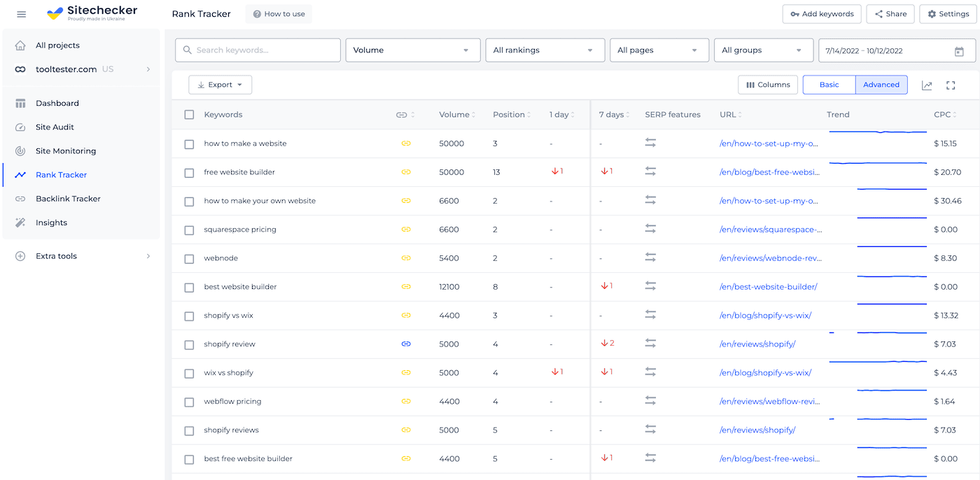Open Backlink Tracker in sidebar
The height and width of the screenshot is (480, 980).
coord(68,199)
